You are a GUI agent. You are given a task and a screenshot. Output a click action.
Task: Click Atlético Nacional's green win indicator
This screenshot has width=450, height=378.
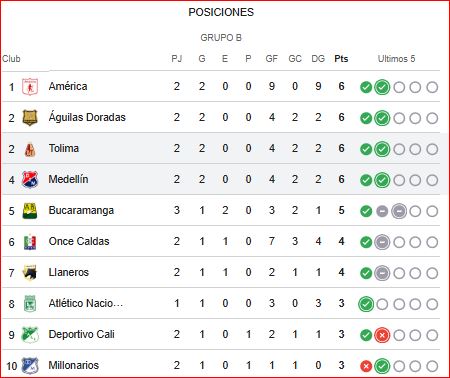tap(366, 304)
